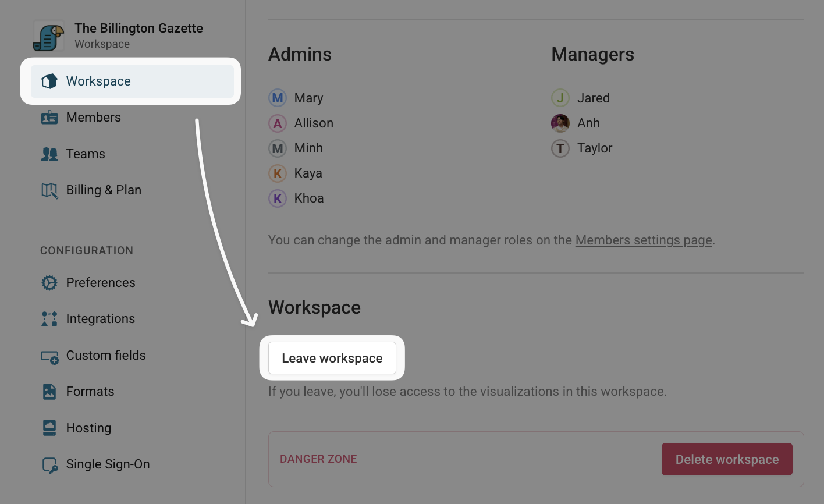The width and height of the screenshot is (824, 504).
Task: Click the Preferences gear icon
Action: 49,283
